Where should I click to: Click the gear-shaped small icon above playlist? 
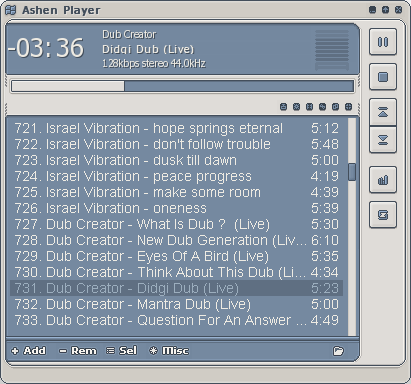point(296,107)
